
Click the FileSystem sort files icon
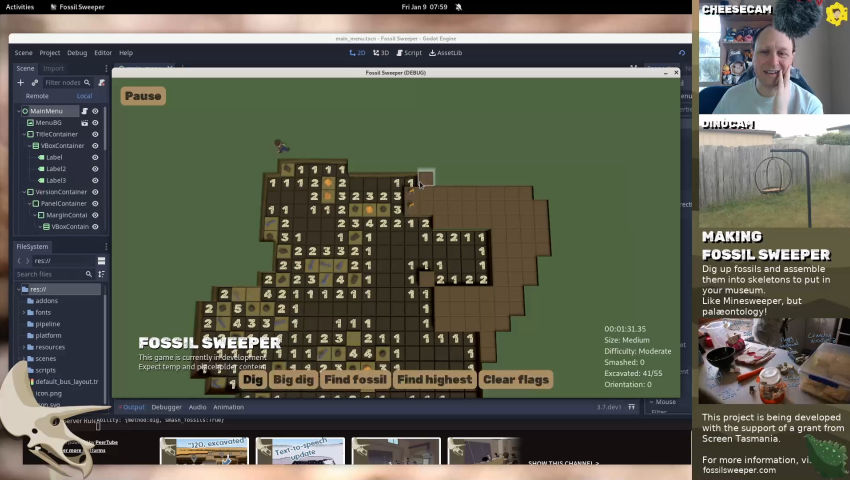(x=101, y=274)
